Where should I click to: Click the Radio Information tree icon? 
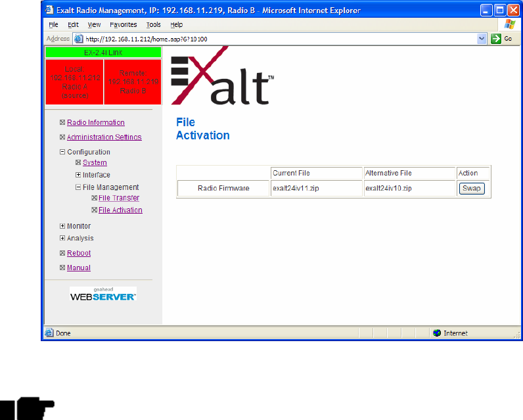click(x=62, y=122)
